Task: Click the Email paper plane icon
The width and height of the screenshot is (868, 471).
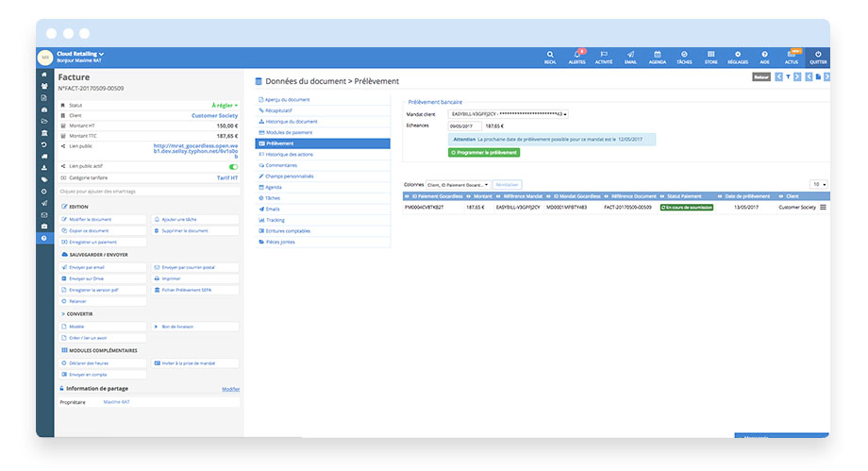Action: point(630,54)
